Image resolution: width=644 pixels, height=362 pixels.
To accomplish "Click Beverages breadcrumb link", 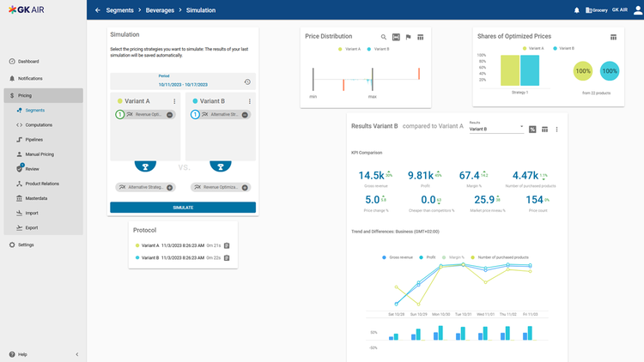I will click(160, 10).
